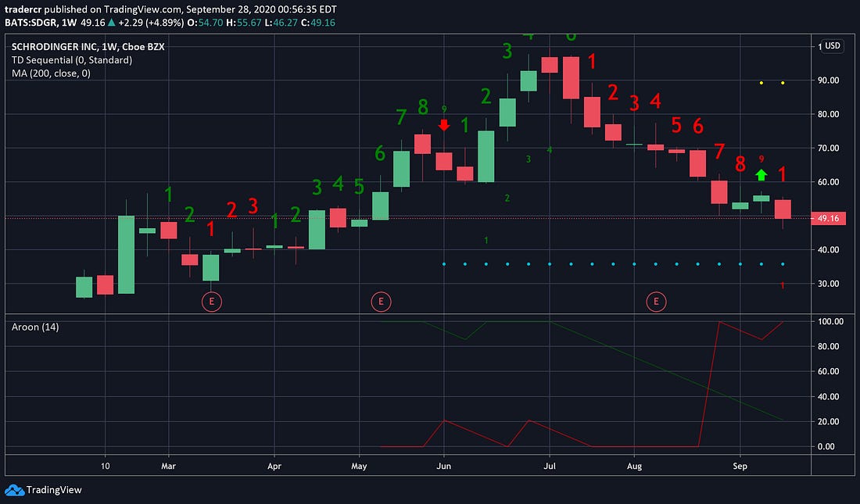This screenshot has width=860, height=504.
Task: Click the low value L:46.27
Action: click(x=281, y=23)
